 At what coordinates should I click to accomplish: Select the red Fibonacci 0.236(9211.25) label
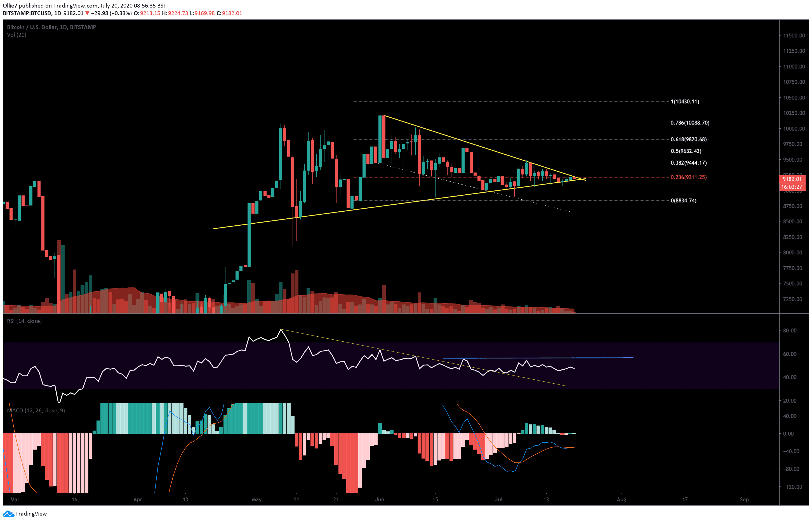(x=689, y=177)
